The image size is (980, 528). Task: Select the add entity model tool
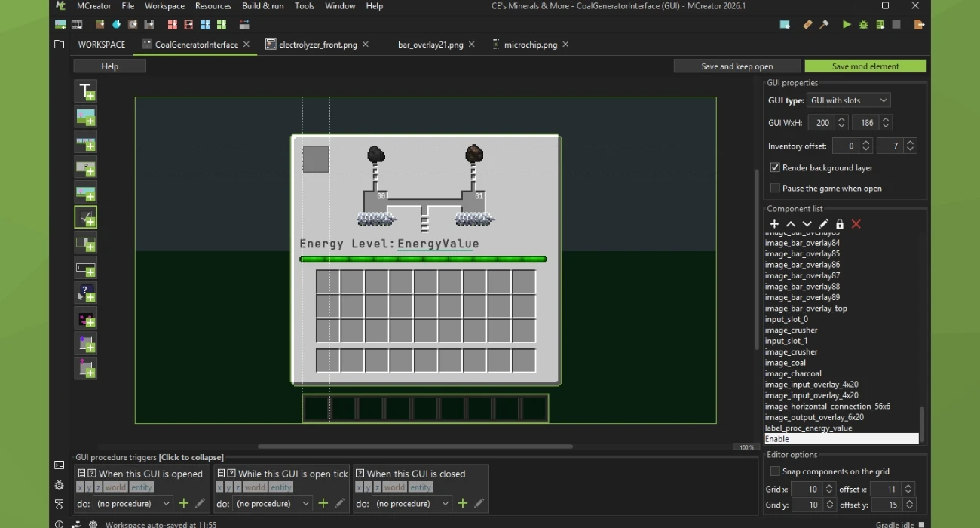[86, 318]
